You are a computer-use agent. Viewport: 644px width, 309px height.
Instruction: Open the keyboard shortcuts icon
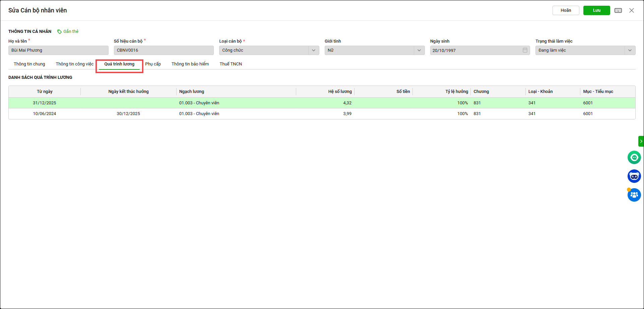pyautogui.click(x=618, y=10)
